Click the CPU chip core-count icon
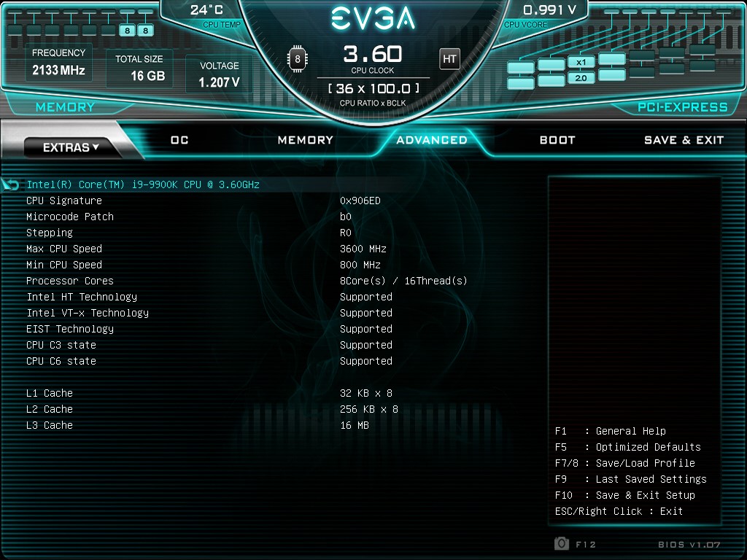Image resolution: width=747 pixels, height=560 pixels. click(x=298, y=59)
